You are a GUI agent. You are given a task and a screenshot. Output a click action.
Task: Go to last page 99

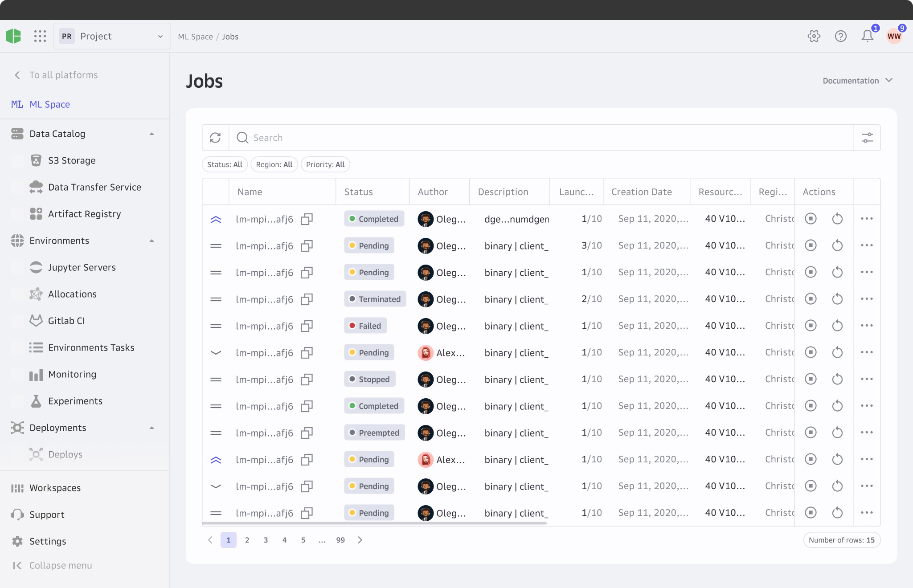(340, 540)
